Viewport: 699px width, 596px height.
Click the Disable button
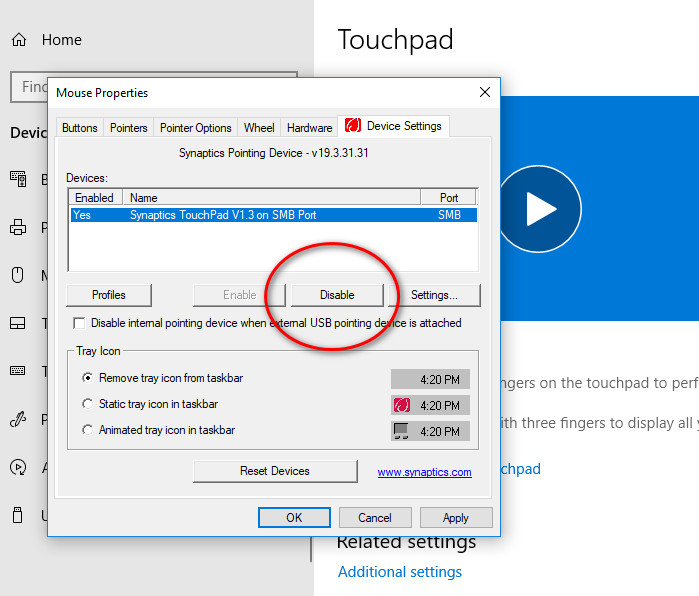(x=337, y=295)
